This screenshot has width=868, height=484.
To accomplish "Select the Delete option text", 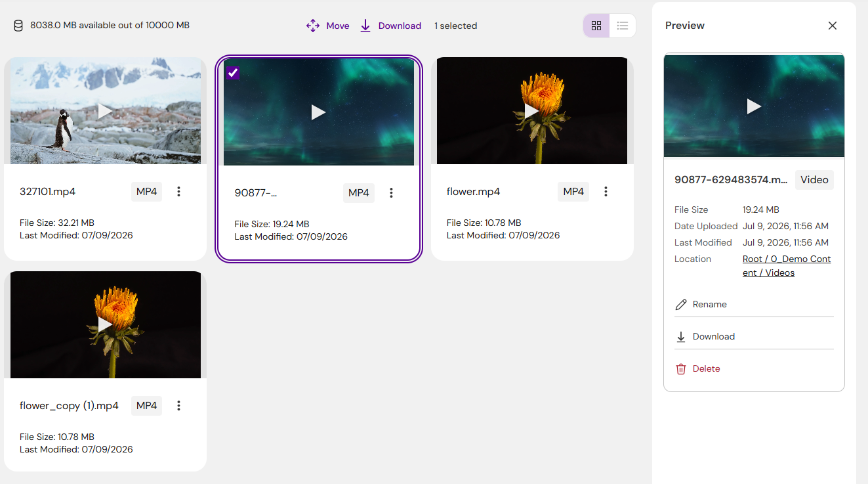I will point(707,368).
